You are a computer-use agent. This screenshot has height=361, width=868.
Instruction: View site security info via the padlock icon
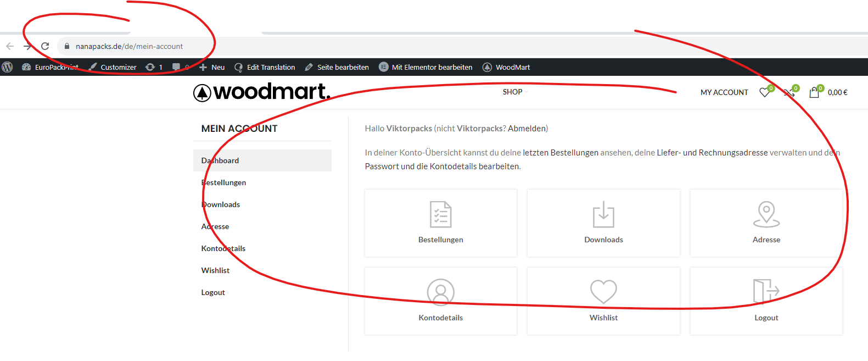point(67,46)
